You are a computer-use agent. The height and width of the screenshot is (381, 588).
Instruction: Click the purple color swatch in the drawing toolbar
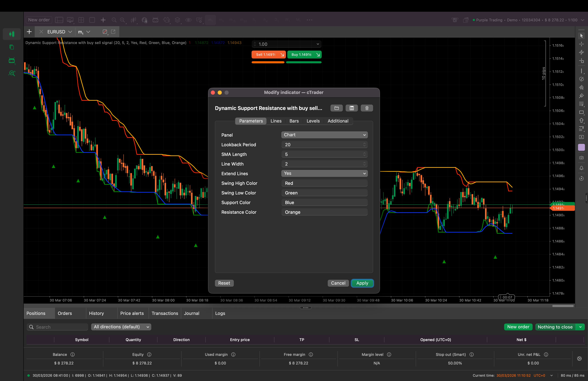click(582, 147)
